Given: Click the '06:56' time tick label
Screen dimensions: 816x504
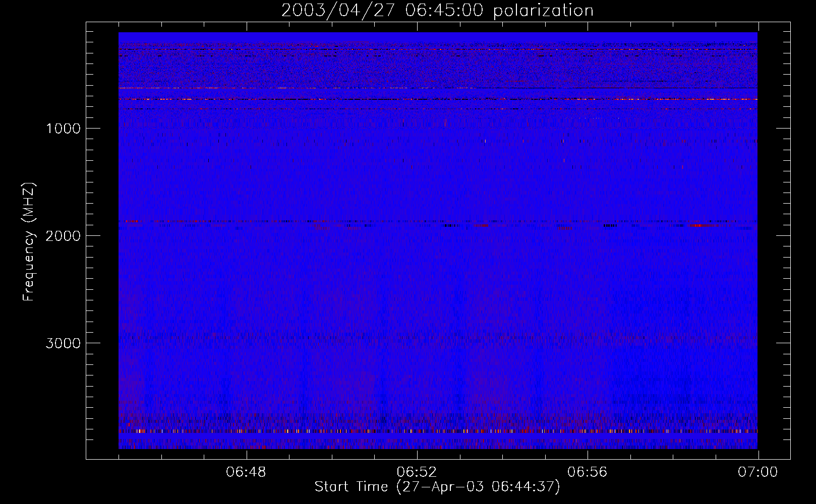Looking at the screenshot, I should point(587,472).
